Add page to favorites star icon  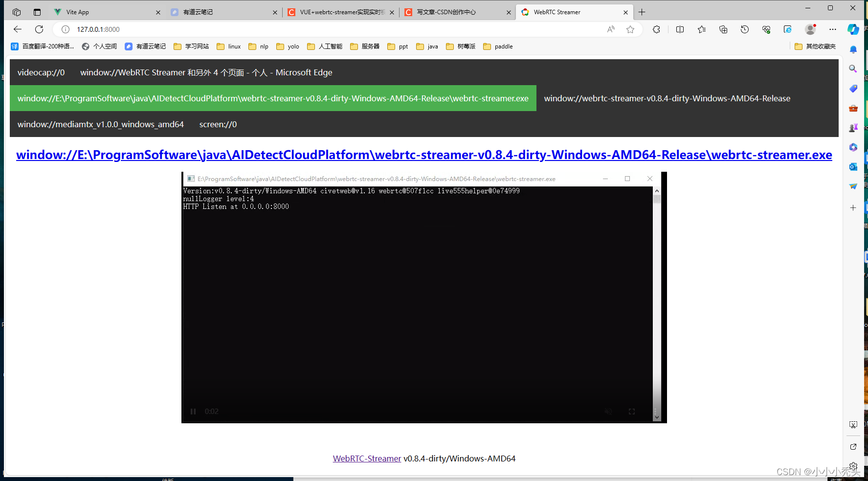pos(630,29)
